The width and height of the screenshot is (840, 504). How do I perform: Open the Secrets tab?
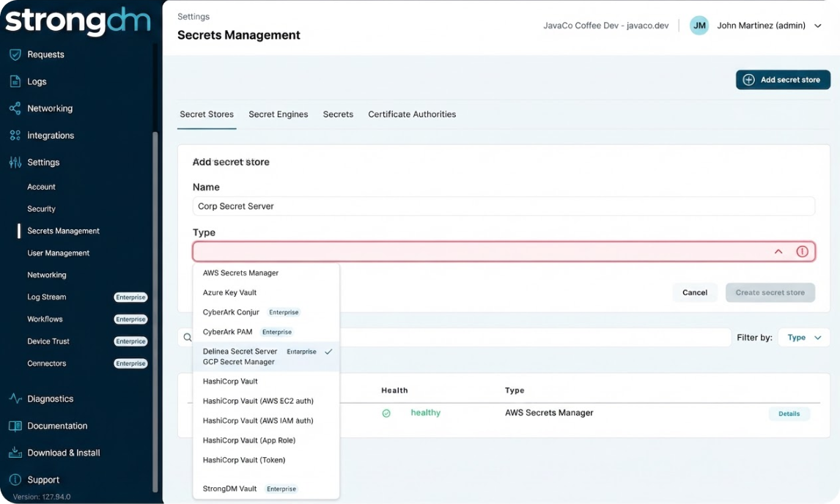pyautogui.click(x=338, y=114)
